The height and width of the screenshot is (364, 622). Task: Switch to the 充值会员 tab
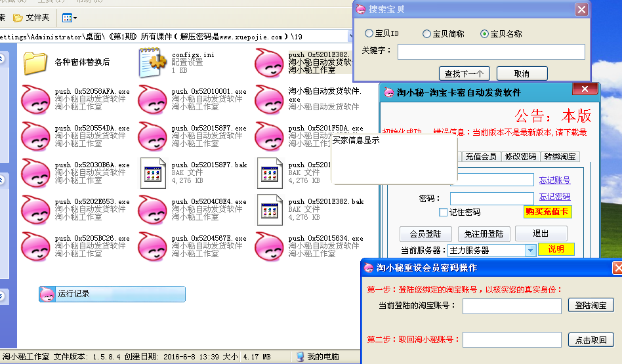click(x=481, y=157)
